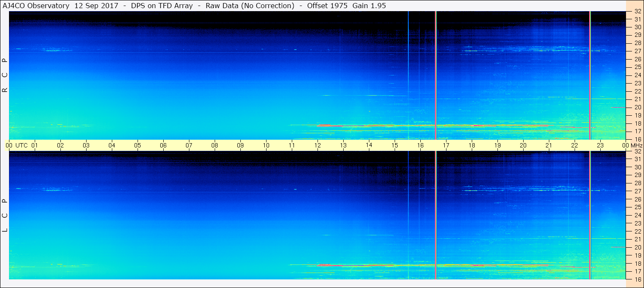Screen dimensions: 644x288
Task: Select hour label "01" on the UTC axis
Action: pos(35,145)
